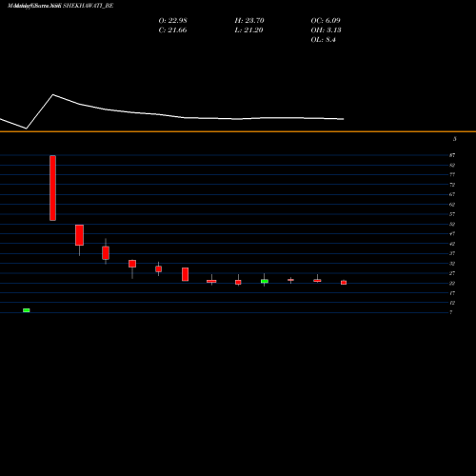Select the OL: 8.4 reading
476x476 pixels.
[x=324, y=39]
